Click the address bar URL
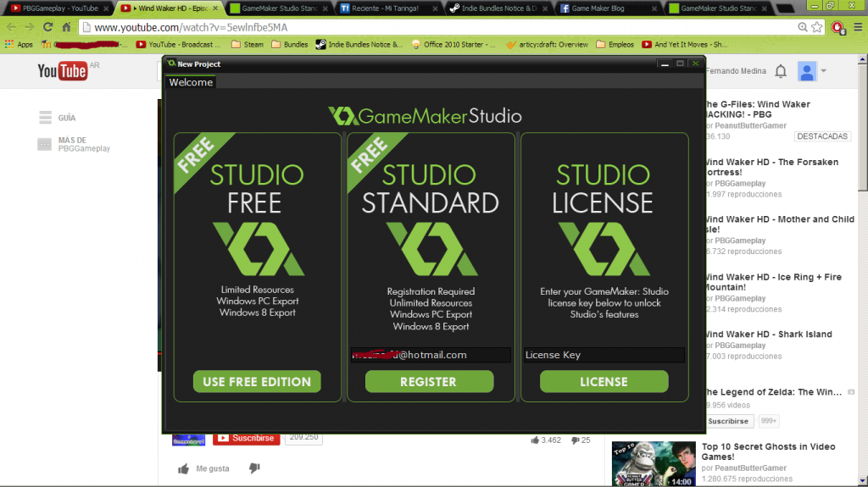The height and width of the screenshot is (487, 868). click(191, 27)
